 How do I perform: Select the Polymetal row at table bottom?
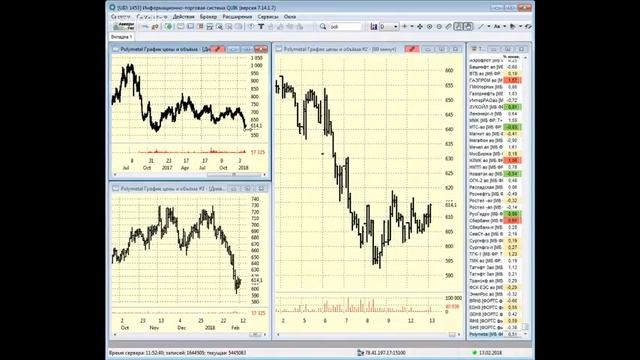coord(495,334)
